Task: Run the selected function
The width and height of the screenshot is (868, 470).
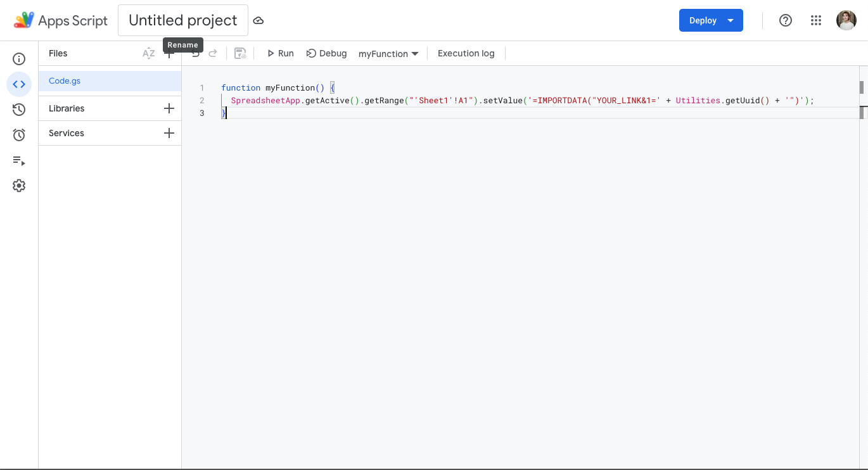Action: pos(280,53)
